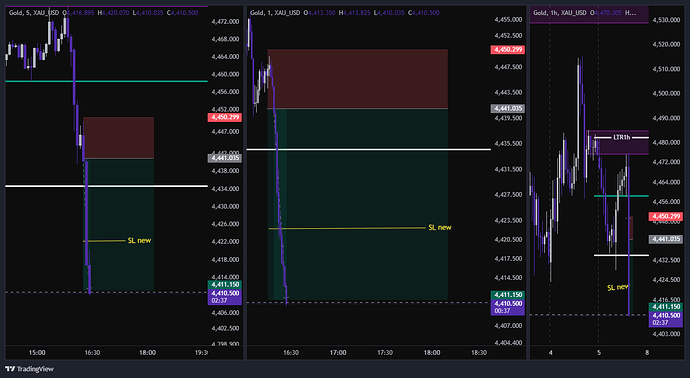
Task: Select the white horizontal line on the 1h chart
Action: pos(621,255)
